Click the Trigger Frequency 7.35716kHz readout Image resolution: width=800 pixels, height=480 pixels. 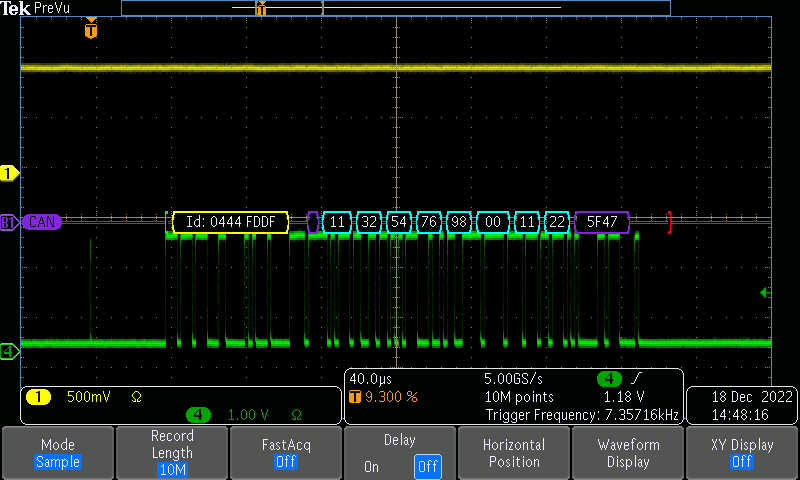tap(582, 415)
